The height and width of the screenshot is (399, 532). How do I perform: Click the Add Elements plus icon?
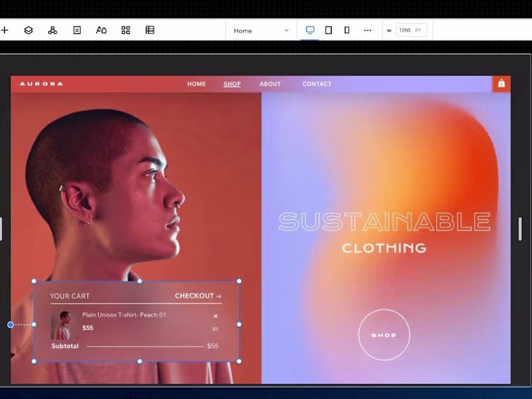pos(5,30)
